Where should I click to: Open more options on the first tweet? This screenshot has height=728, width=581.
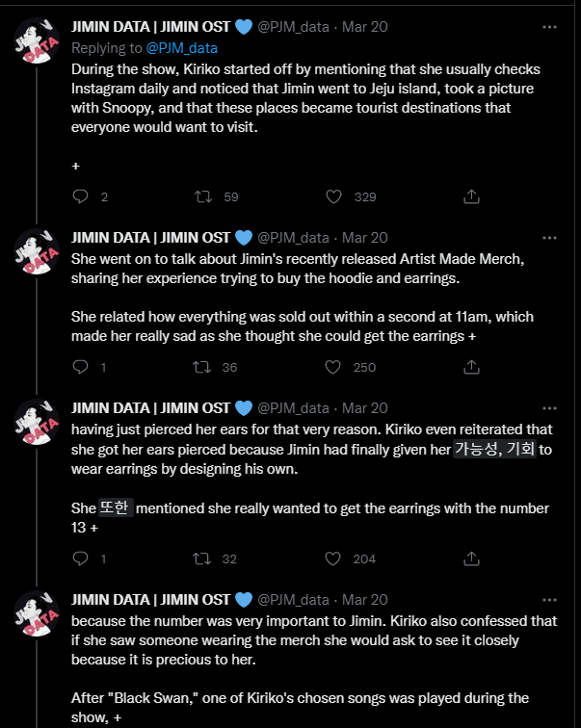click(x=549, y=27)
